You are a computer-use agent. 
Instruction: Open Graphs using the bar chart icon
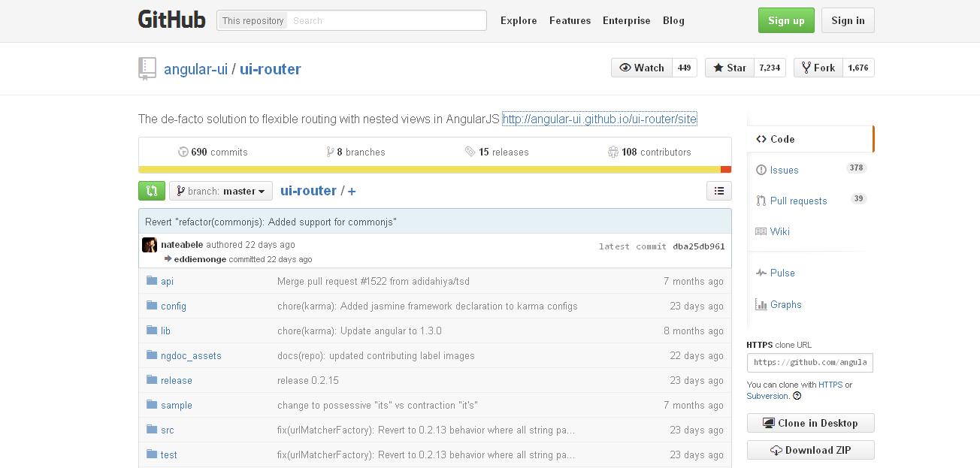[x=761, y=304]
